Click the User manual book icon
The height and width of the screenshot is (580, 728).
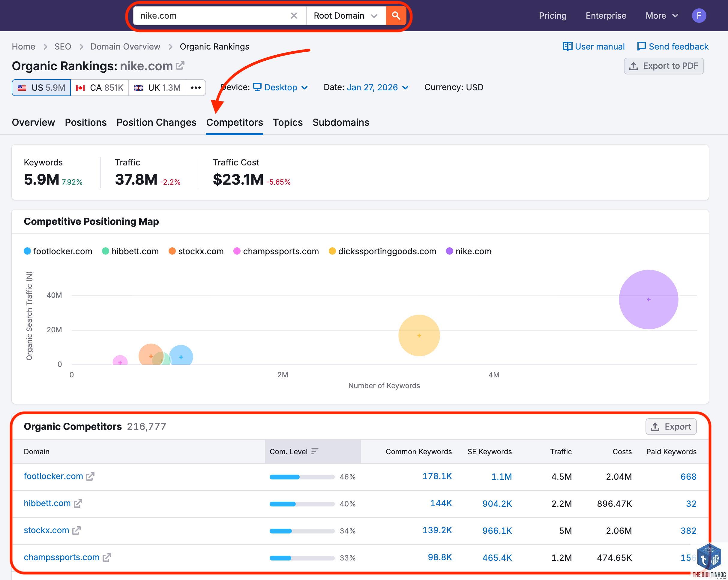point(567,46)
